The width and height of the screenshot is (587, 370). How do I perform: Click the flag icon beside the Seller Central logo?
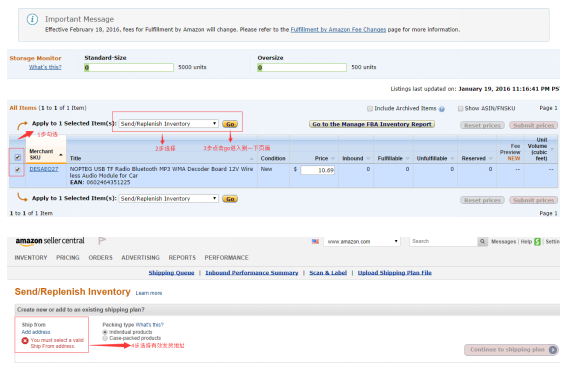coord(101,241)
